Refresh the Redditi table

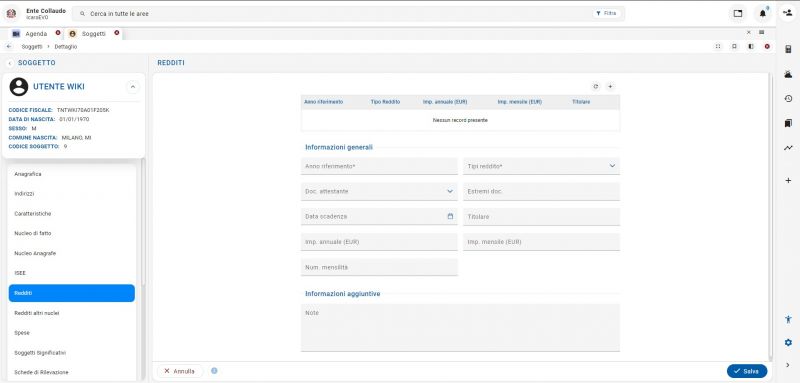pos(596,87)
